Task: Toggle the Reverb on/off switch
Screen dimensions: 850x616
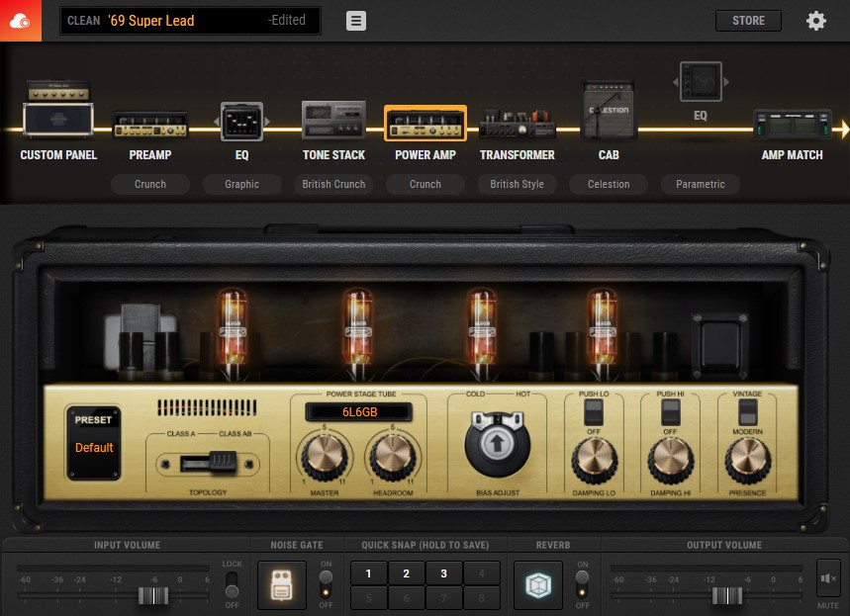Action: pyautogui.click(x=582, y=584)
